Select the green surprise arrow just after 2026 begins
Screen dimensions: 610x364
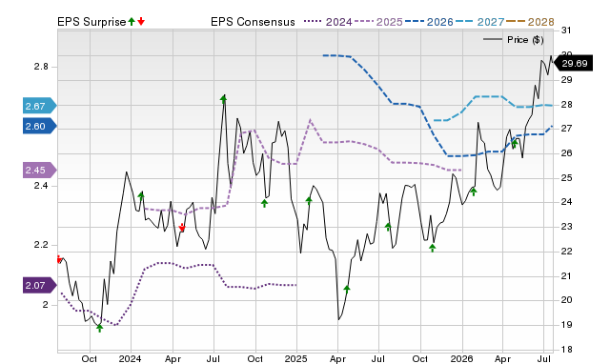[x=474, y=192]
